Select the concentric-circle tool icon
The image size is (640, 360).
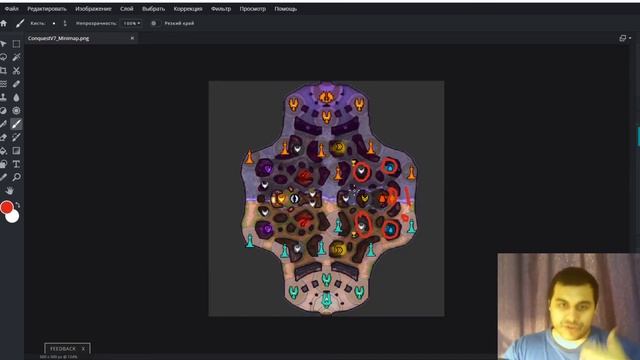pyautogui.click(x=16, y=111)
